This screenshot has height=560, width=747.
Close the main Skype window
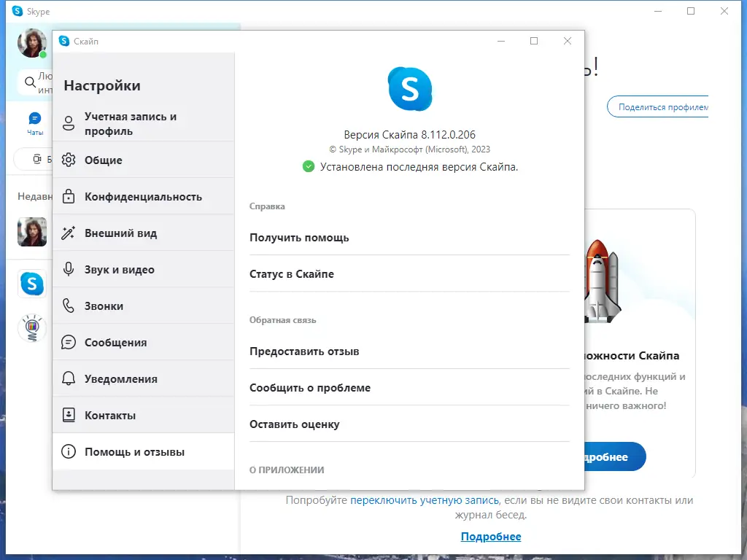pyautogui.click(x=724, y=11)
